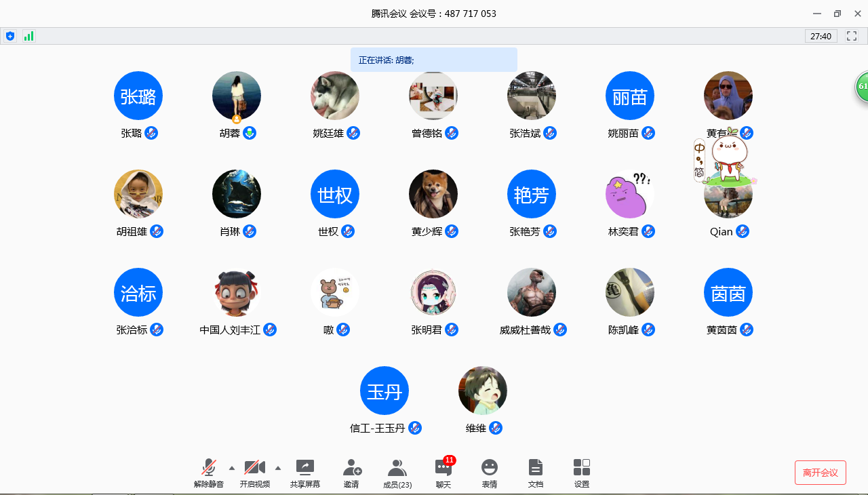The width and height of the screenshot is (868, 495).
Task: Click the 27:40 meeting timer
Action: (821, 36)
